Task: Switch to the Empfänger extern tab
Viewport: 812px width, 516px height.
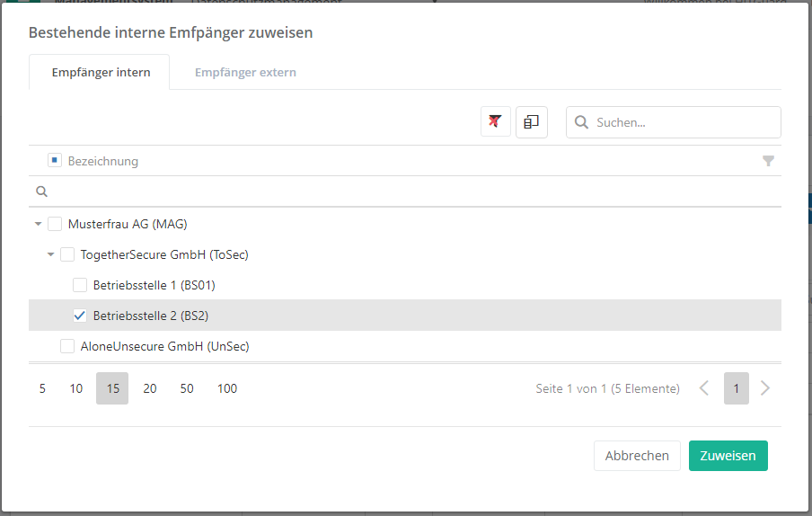Action: (x=245, y=72)
